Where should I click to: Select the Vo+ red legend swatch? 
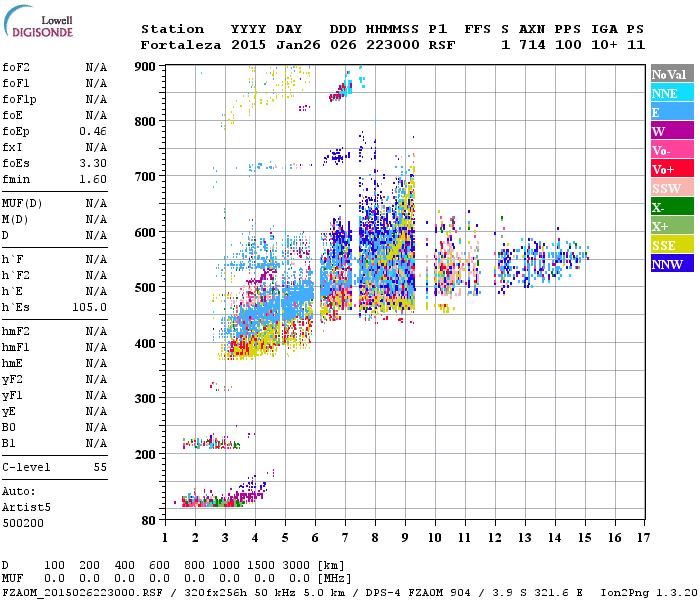pos(672,168)
